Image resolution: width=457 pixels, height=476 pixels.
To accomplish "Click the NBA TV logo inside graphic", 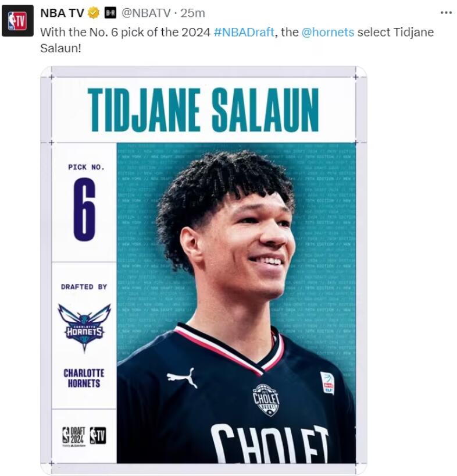I will click(x=98, y=436).
